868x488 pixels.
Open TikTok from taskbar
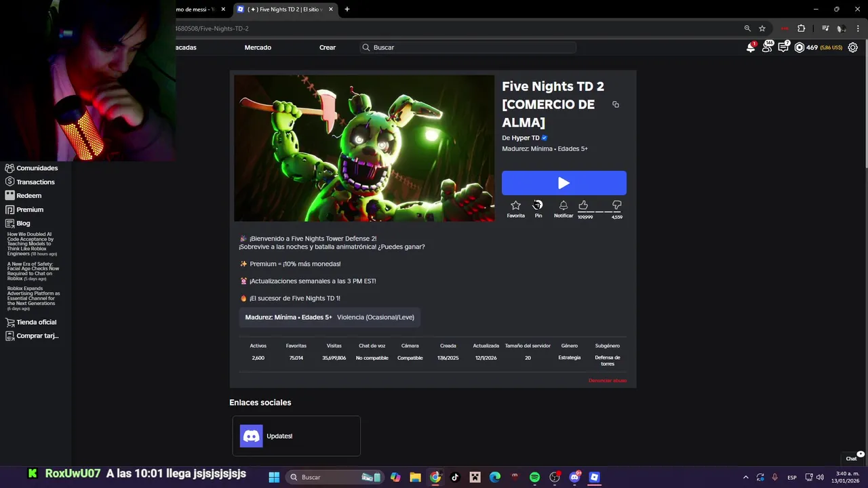(x=455, y=477)
